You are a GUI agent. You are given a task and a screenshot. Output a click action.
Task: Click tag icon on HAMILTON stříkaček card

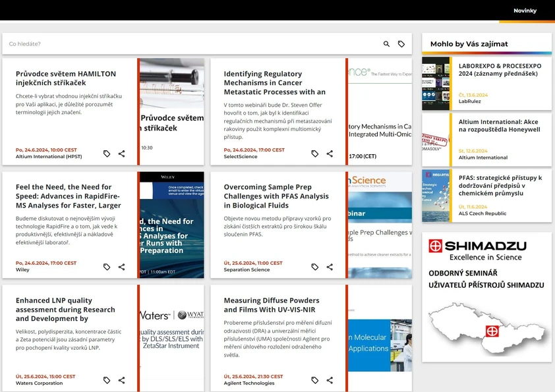(x=107, y=154)
